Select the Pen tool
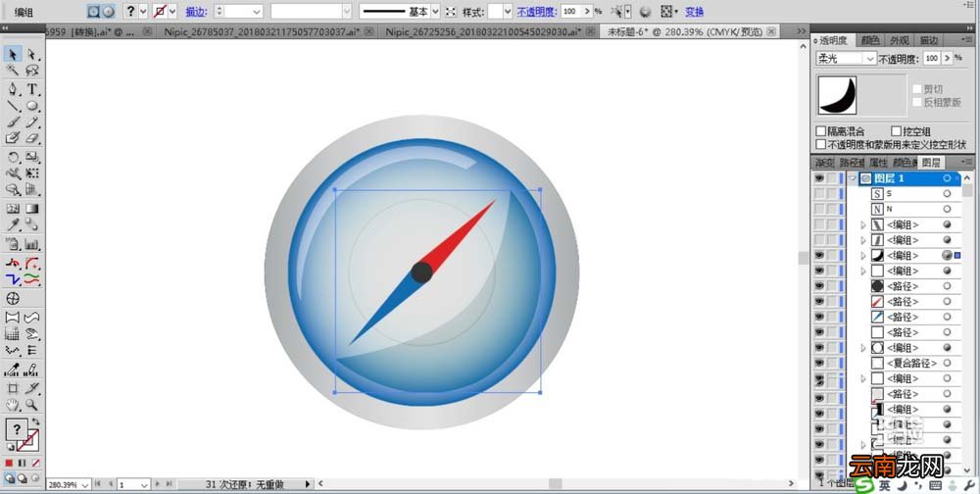This screenshot has width=980, height=494. (x=13, y=89)
